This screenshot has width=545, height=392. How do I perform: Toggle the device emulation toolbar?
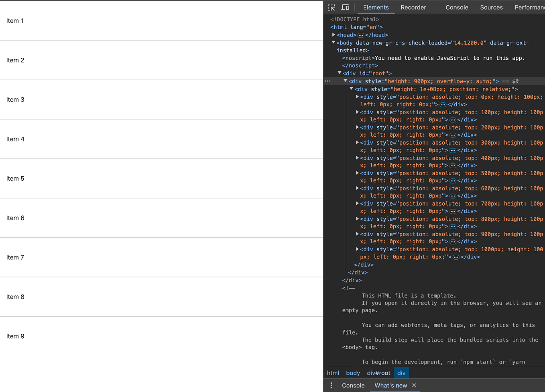[x=345, y=7]
